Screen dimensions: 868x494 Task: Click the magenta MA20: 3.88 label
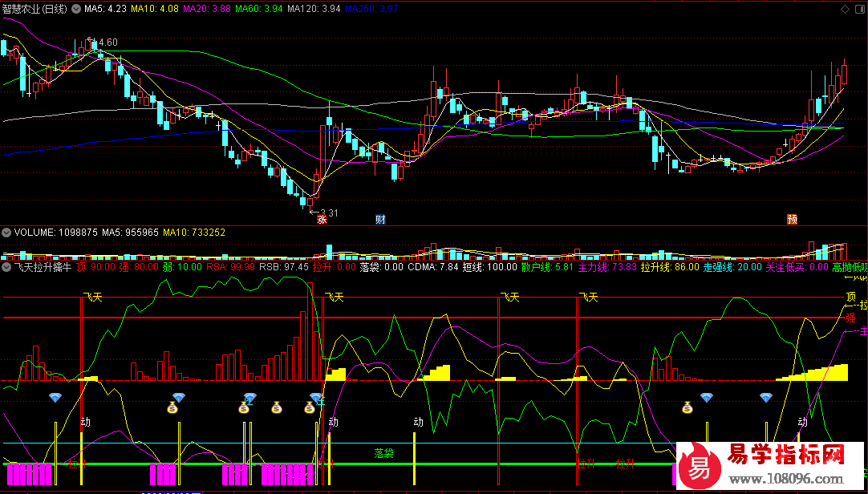click(208, 9)
